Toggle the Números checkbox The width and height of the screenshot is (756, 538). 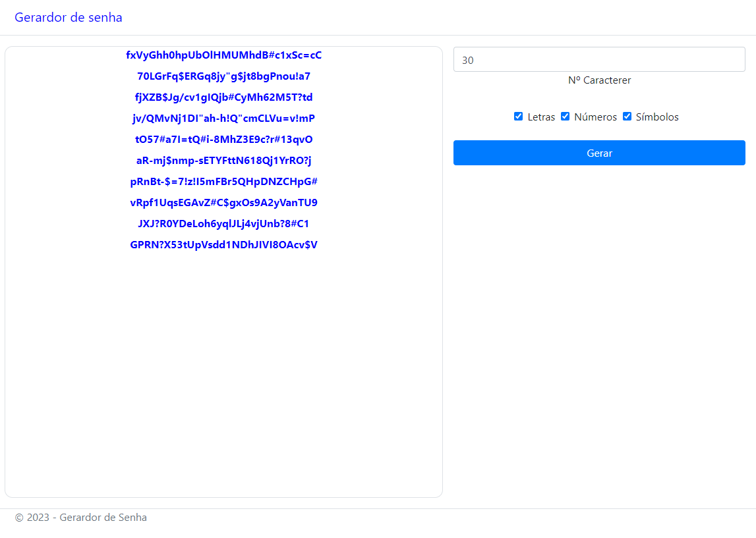(565, 117)
